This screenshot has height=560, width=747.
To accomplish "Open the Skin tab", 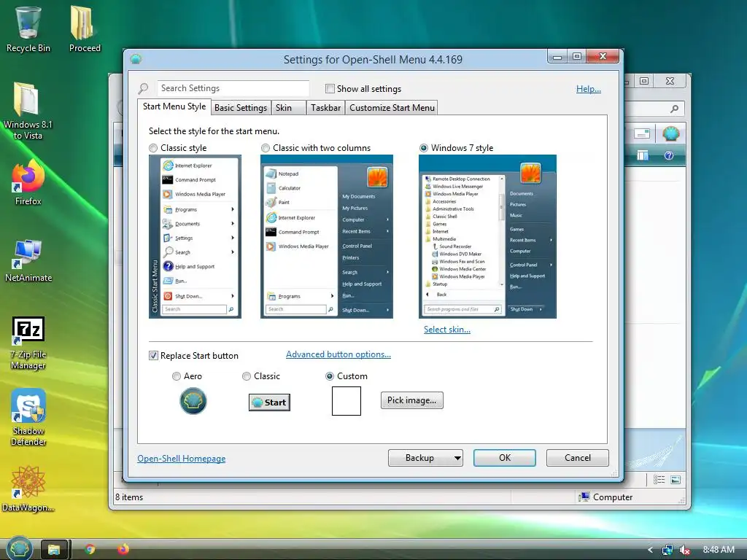I will (288, 108).
